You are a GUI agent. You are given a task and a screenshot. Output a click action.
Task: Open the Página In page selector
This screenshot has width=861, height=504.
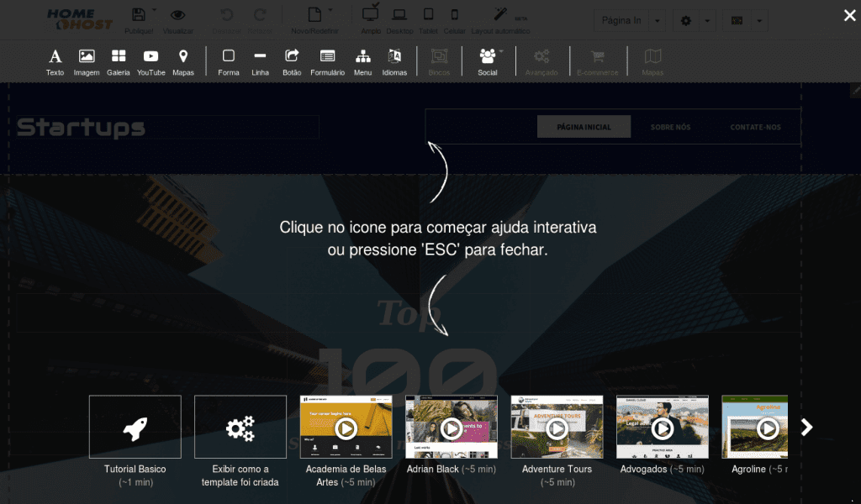[621, 21]
